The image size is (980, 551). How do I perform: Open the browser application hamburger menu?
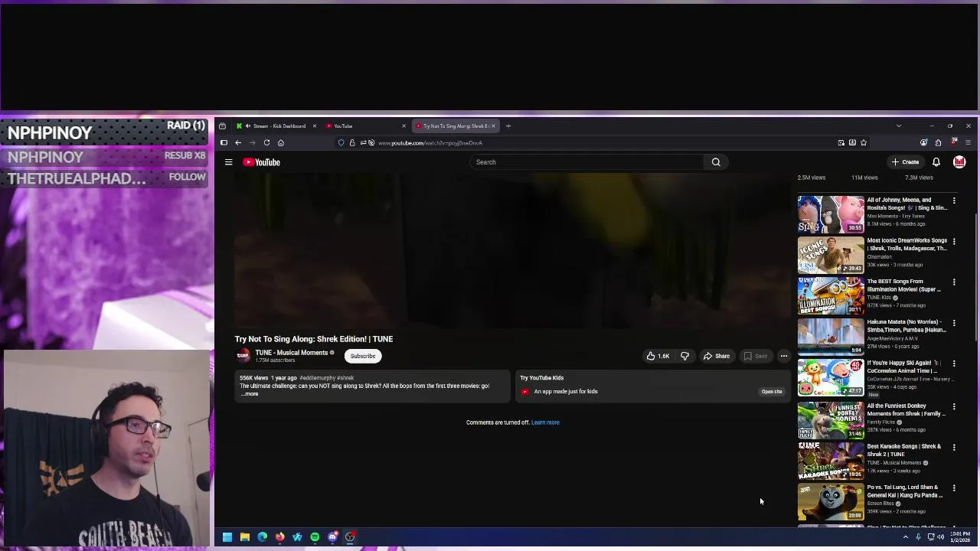coord(968,143)
